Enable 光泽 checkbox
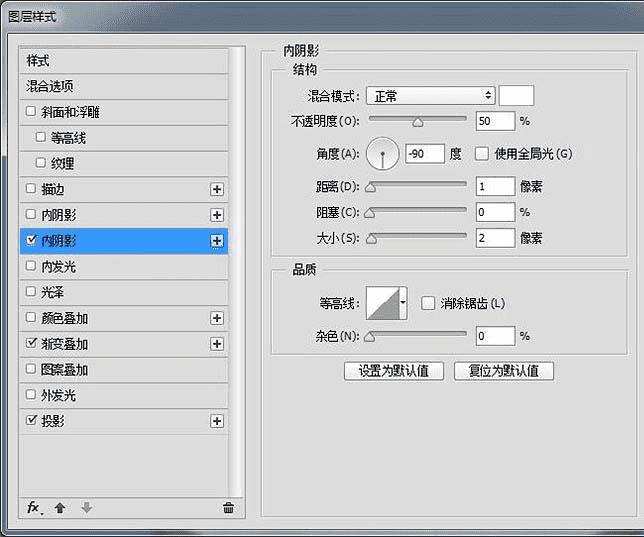The width and height of the screenshot is (644, 537). click(x=31, y=291)
